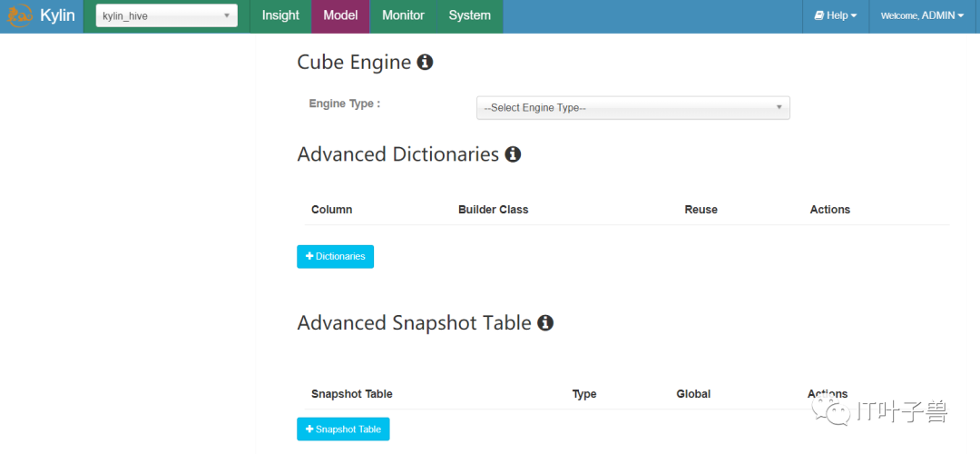Open the System tab

(469, 16)
